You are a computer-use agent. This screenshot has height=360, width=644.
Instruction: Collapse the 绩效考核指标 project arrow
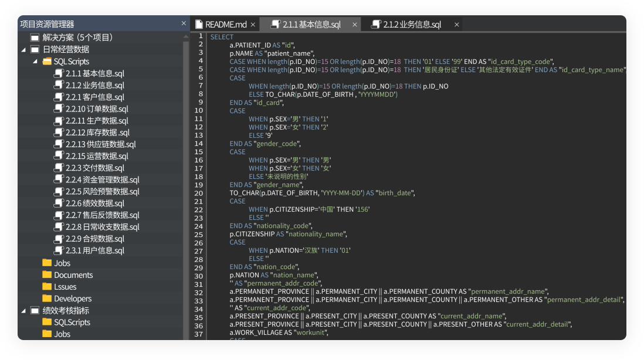click(x=23, y=311)
